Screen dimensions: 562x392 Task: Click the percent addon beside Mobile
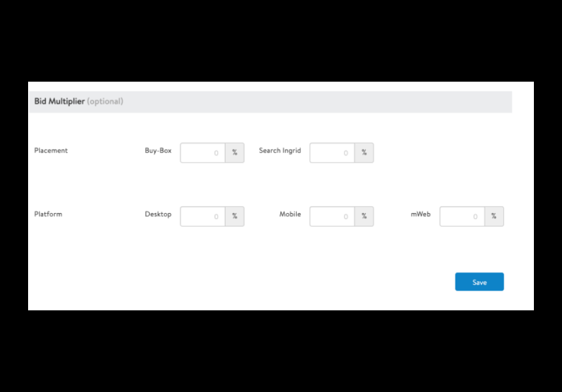coord(364,216)
